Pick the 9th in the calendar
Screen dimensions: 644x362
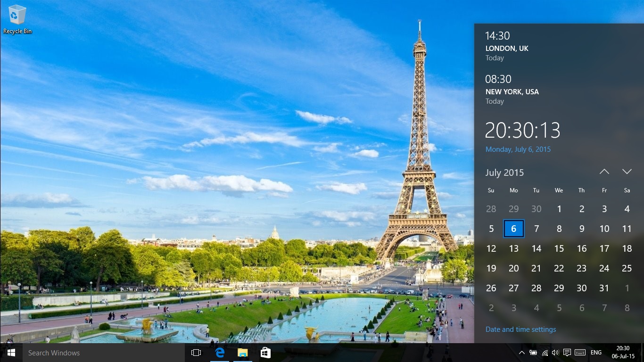pos(582,229)
